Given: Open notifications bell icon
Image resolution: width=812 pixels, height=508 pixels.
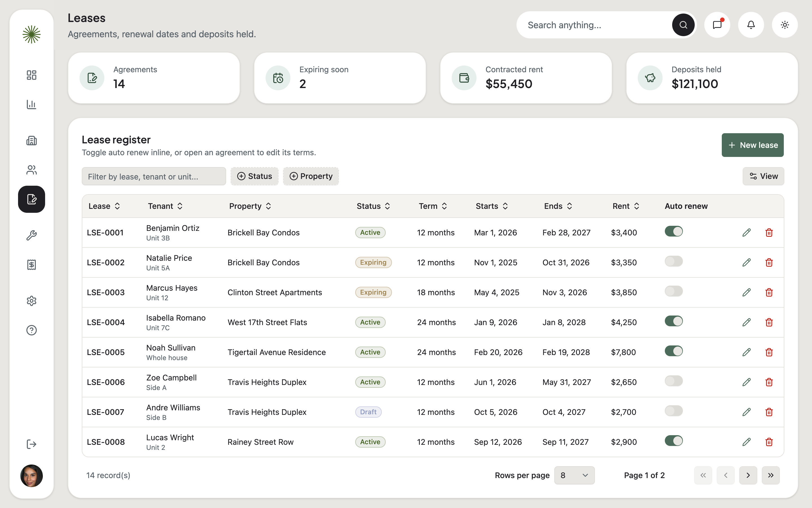Looking at the screenshot, I should (x=751, y=25).
